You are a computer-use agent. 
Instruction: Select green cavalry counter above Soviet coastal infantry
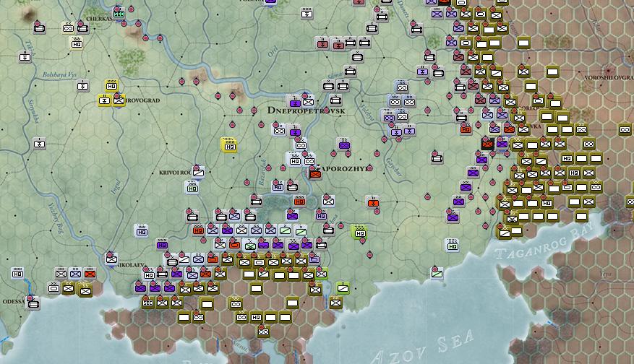(343, 288)
